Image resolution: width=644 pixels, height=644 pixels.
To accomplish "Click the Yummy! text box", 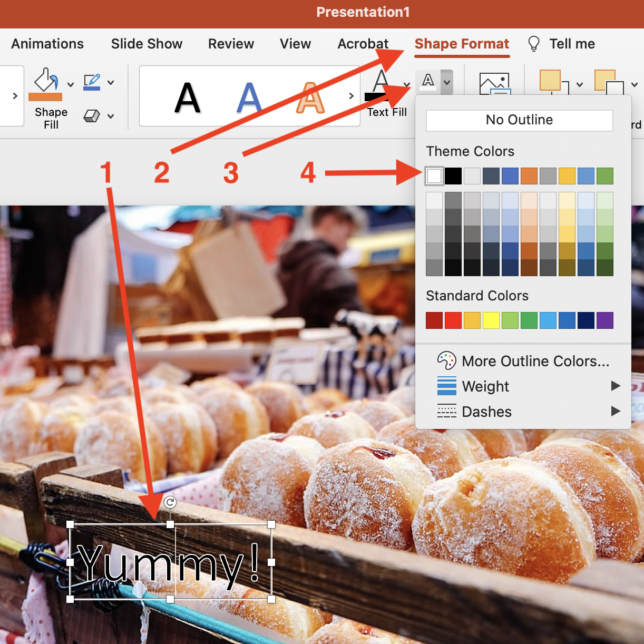I will [x=170, y=562].
